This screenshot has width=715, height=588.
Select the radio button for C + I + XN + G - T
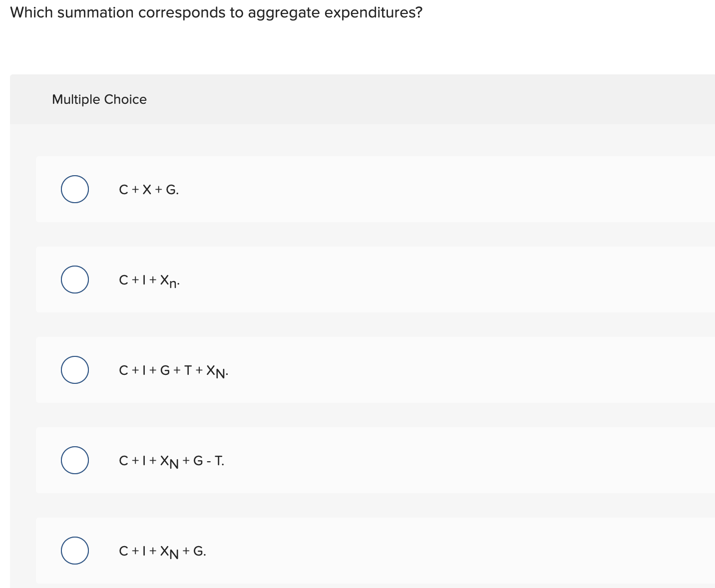coord(74,460)
